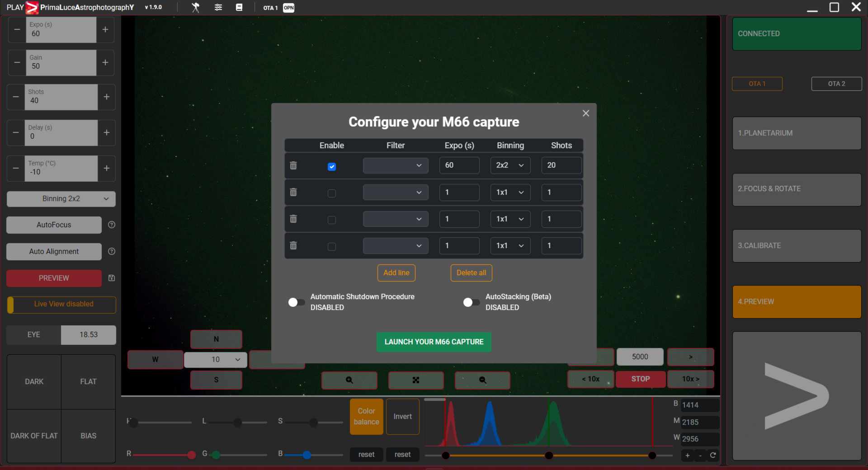Enable the AutoStacking (Beta) switch
The height and width of the screenshot is (470, 868).
pyautogui.click(x=471, y=302)
